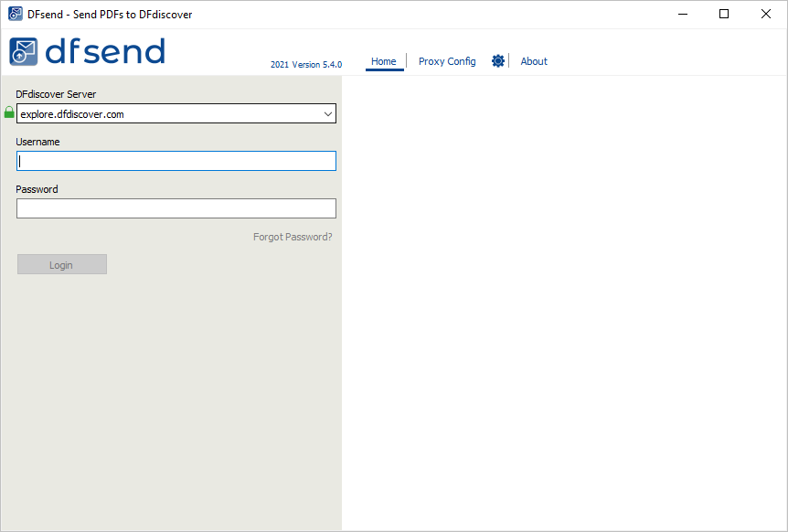Click the dfsend envelope logo icon
788x532 pixels.
[x=24, y=51]
